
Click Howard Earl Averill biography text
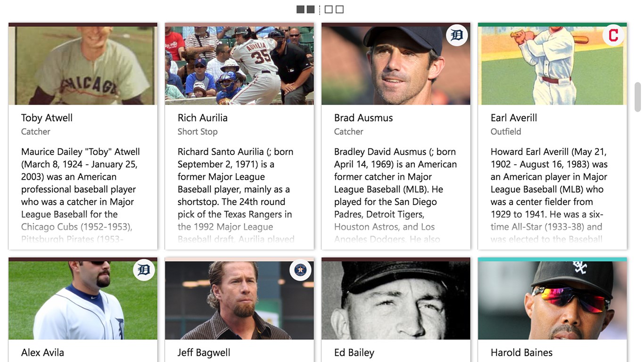coord(549,195)
